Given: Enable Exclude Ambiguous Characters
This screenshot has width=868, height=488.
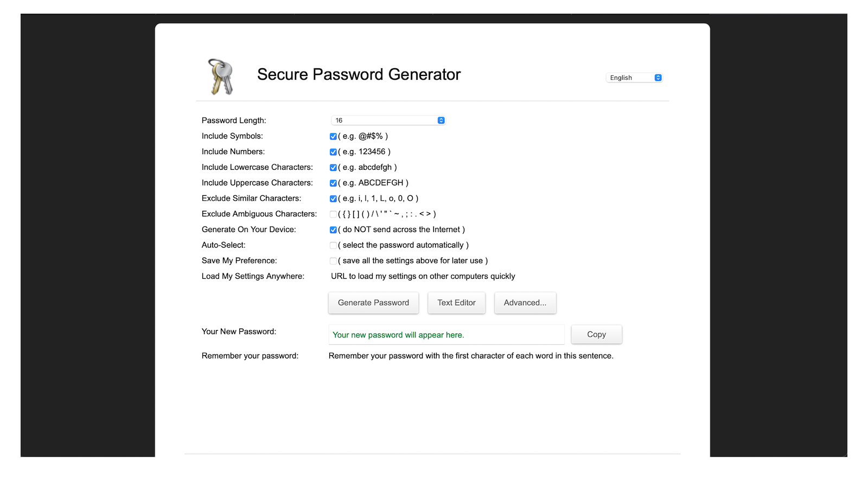Looking at the screenshot, I should pos(333,214).
